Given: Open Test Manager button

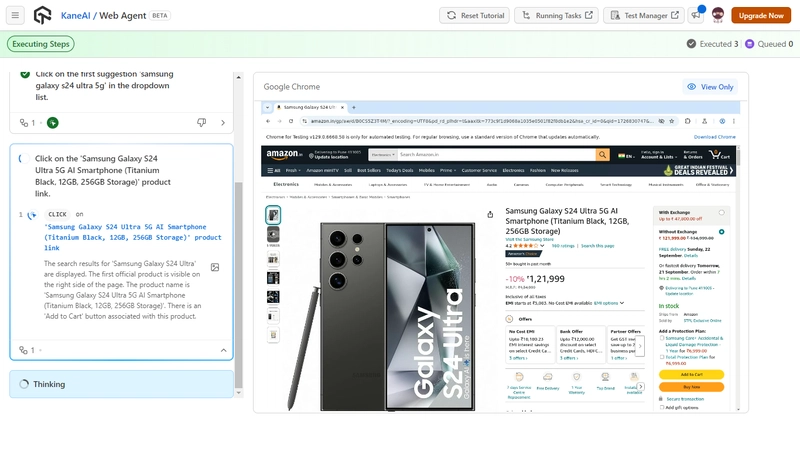Looking at the screenshot, I should pos(644,15).
